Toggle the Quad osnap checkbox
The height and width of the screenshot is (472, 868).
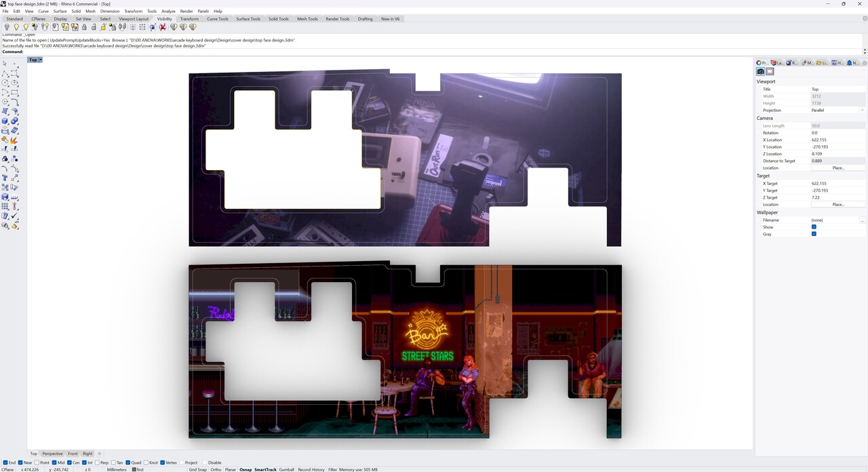[127, 463]
